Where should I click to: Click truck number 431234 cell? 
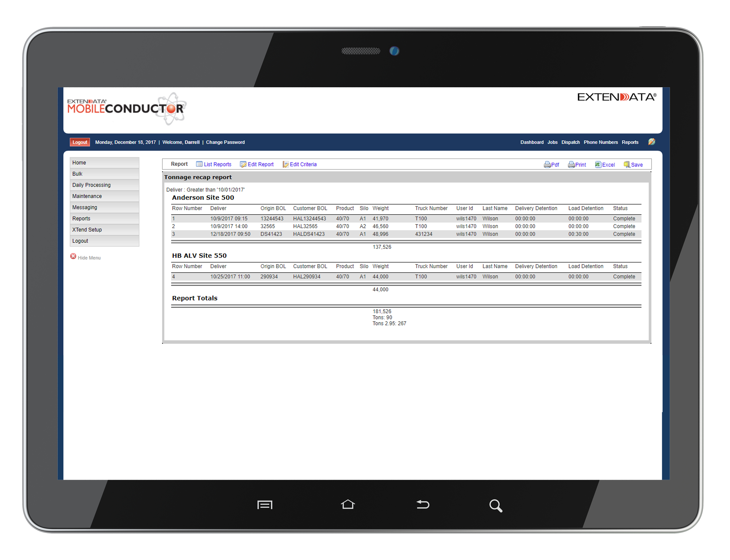(x=423, y=234)
